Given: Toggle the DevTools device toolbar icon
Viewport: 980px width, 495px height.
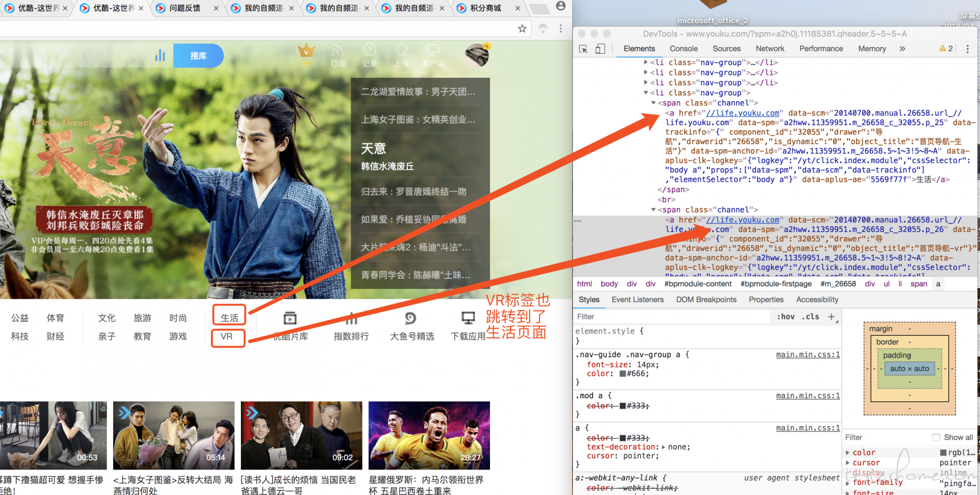Looking at the screenshot, I should pyautogui.click(x=600, y=49).
